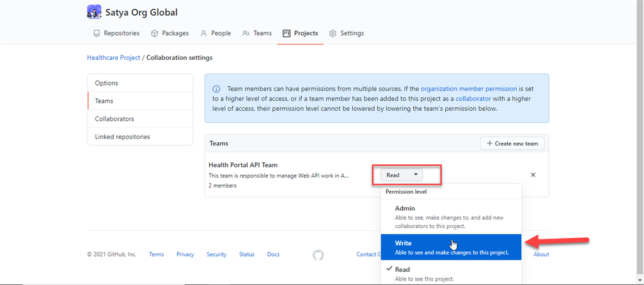Image resolution: width=644 pixels, height=285 pixels.
Task: Follow the collaborator link in notice
Action: [x=473, y=99]
